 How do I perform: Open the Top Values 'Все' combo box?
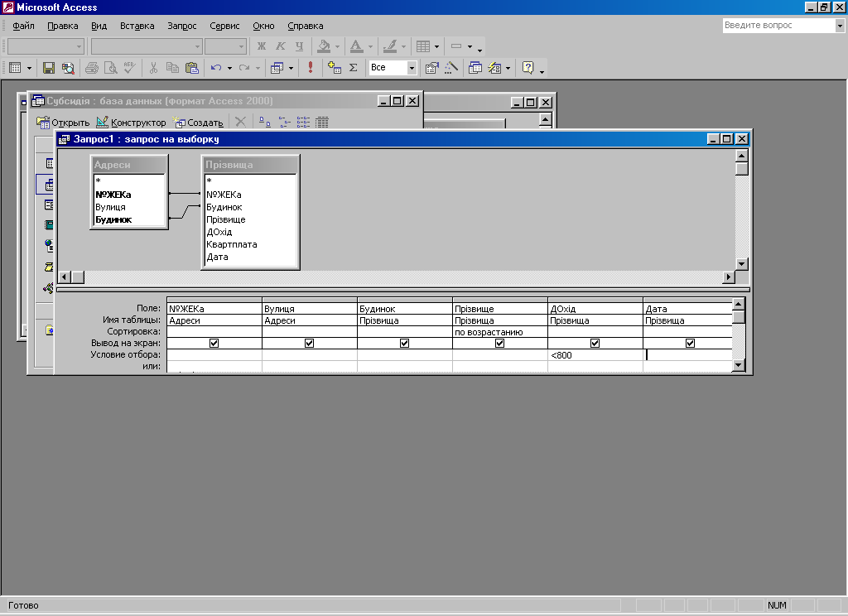pyautogui.click(x=412, y=68)
